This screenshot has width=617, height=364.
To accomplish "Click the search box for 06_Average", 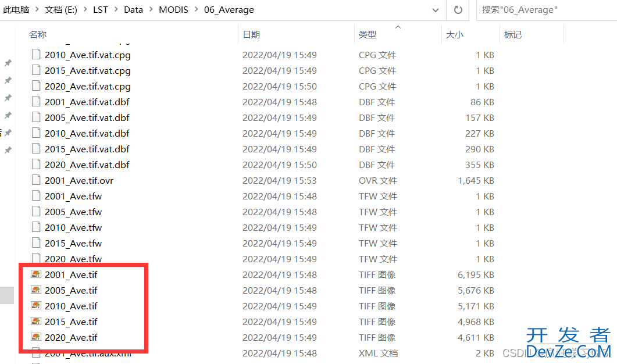I will click(x=547, y=10).
